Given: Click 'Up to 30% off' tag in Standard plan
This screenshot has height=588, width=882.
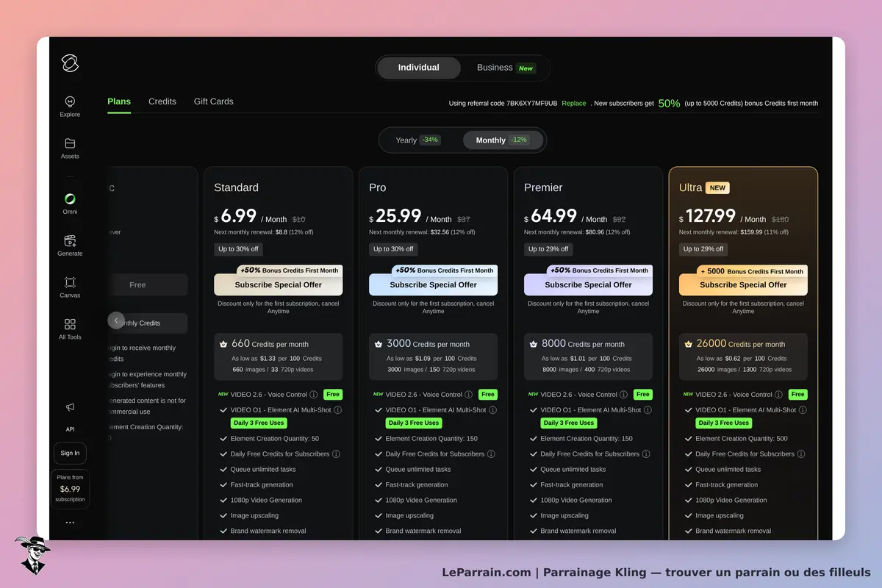Looking at the screenshot, I should pos(238,249).
